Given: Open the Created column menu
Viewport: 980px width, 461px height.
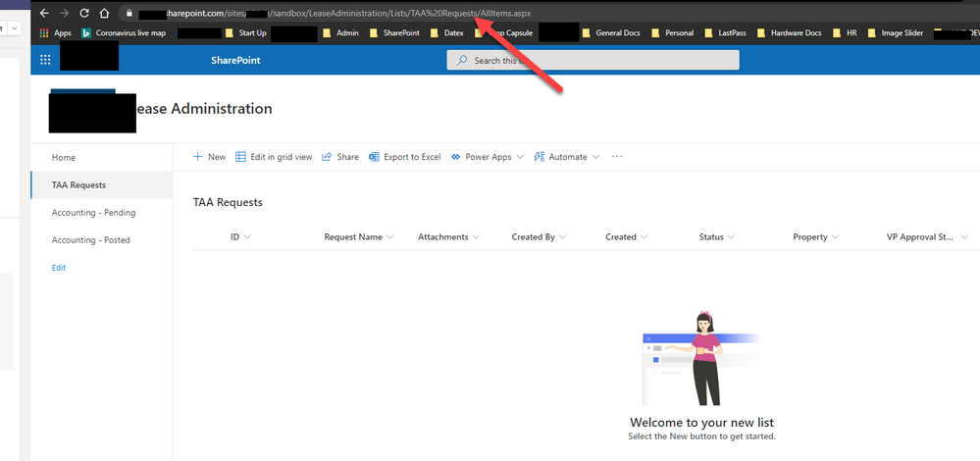Looking at the screenshot, I should tap(627, 236).
